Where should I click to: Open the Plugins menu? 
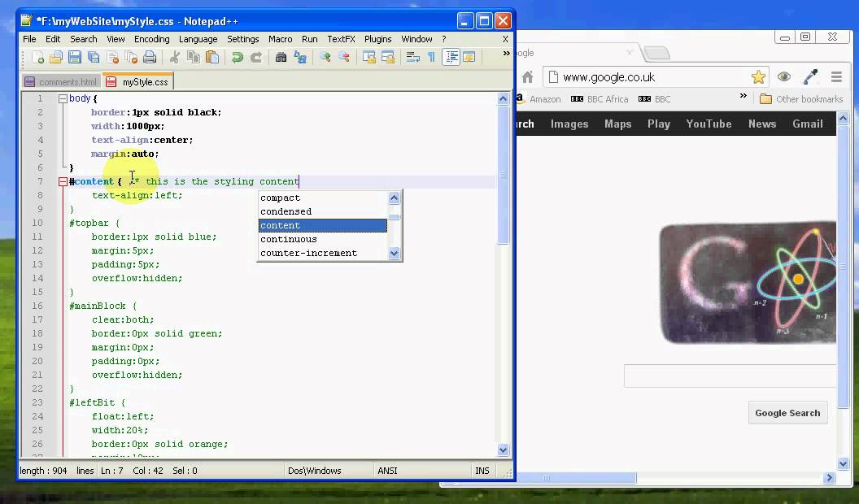pyautogui.click(x=378, y=39)
